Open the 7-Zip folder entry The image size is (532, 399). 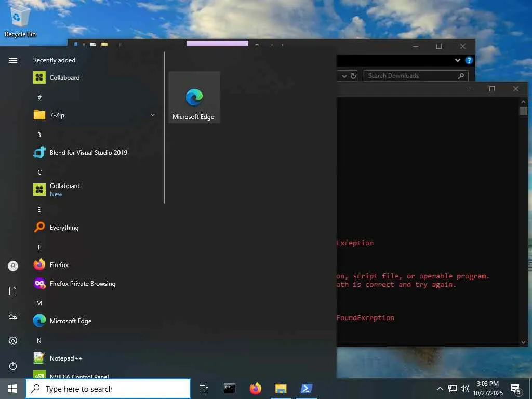[95, 115]
